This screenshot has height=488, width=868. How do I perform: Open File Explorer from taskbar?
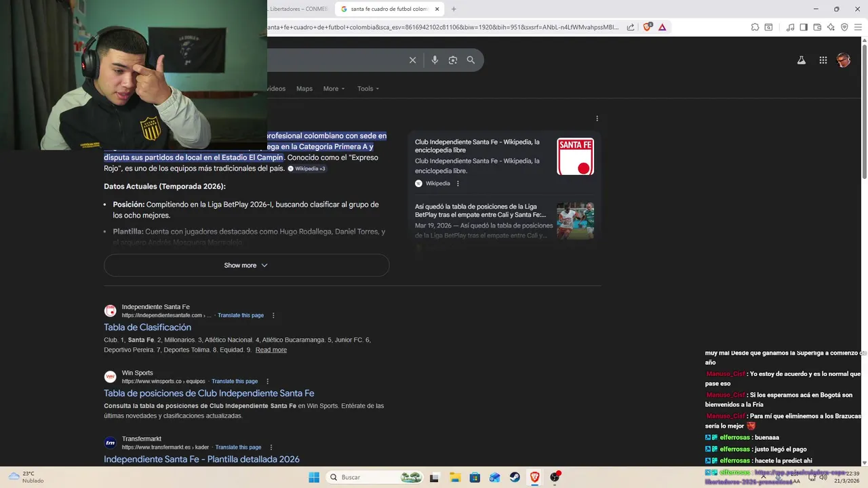tap(454, 477)
